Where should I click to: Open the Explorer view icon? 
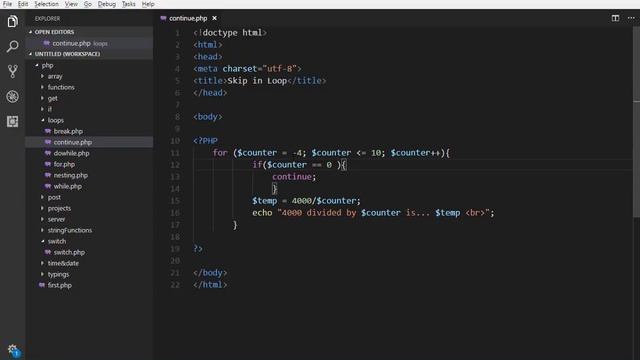(x=13, y=21)
